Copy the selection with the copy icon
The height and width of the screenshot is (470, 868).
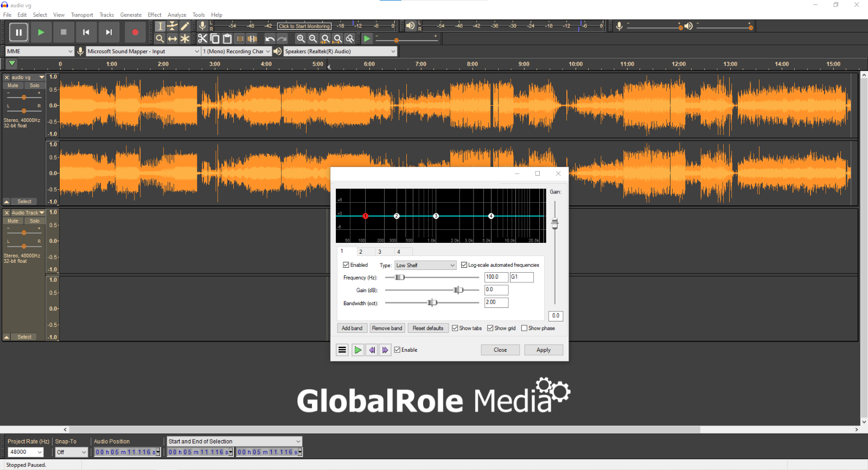215,38
